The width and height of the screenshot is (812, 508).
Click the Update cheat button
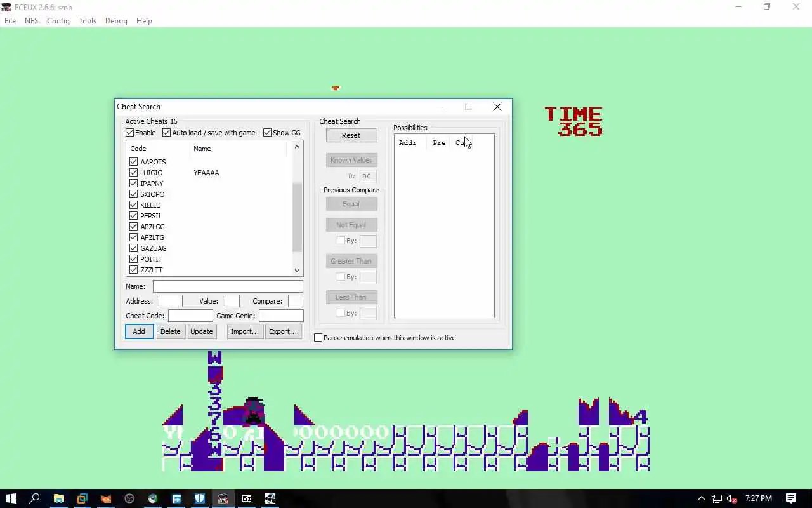(202, 331)
